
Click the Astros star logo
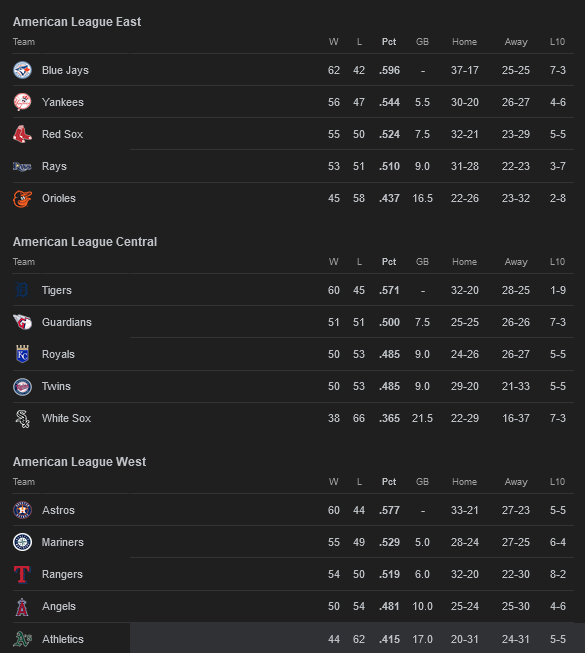[22, 510]
